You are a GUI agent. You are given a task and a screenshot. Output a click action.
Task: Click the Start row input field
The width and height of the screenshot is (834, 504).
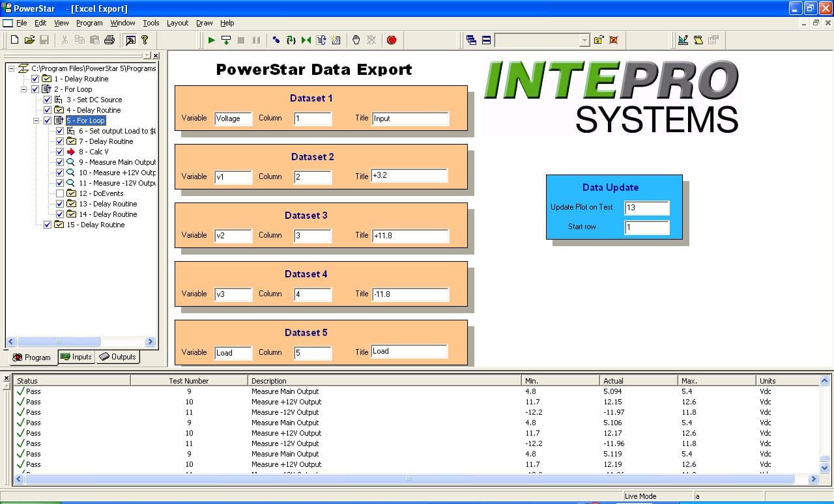(646, 227)
